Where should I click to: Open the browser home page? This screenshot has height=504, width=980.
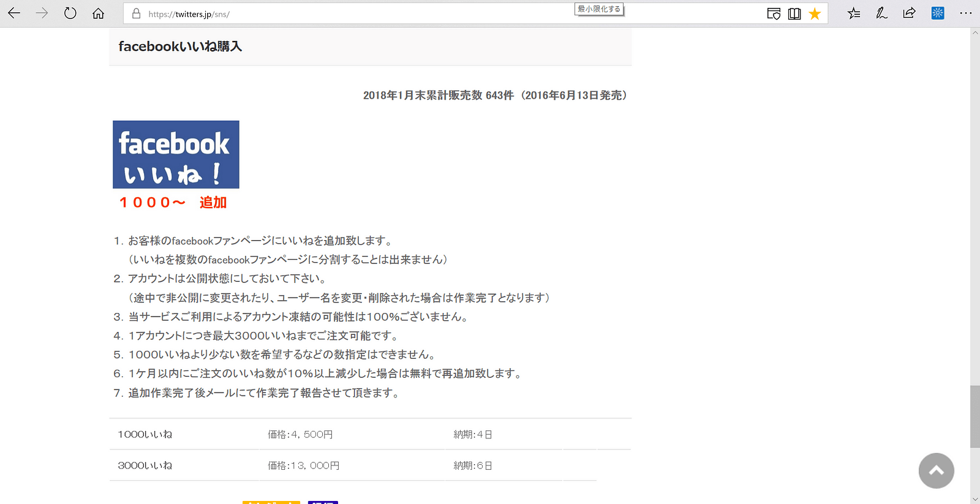click(98, 13)
